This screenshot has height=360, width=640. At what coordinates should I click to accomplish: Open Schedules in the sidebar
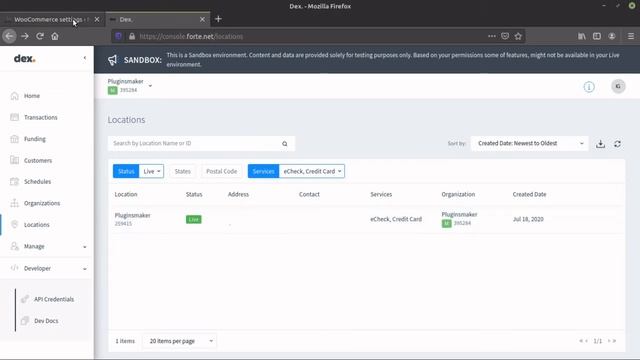(37, 182)
